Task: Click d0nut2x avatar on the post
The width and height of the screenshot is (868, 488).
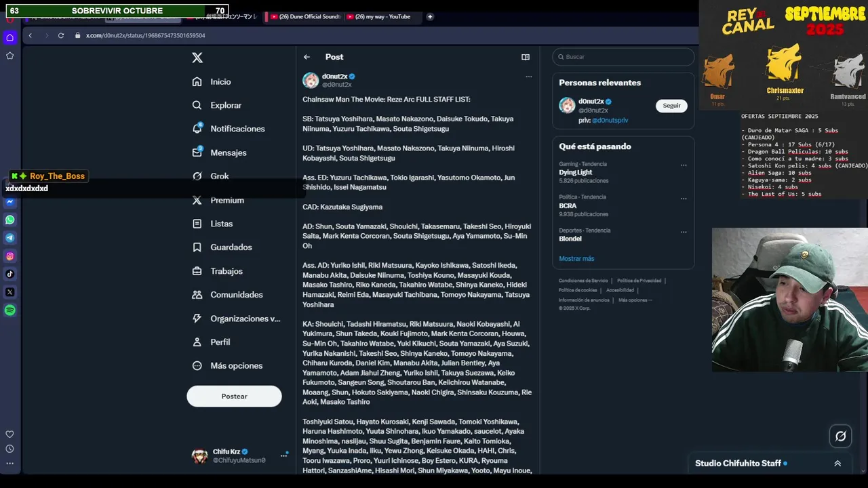Action: tap(311, 81)
